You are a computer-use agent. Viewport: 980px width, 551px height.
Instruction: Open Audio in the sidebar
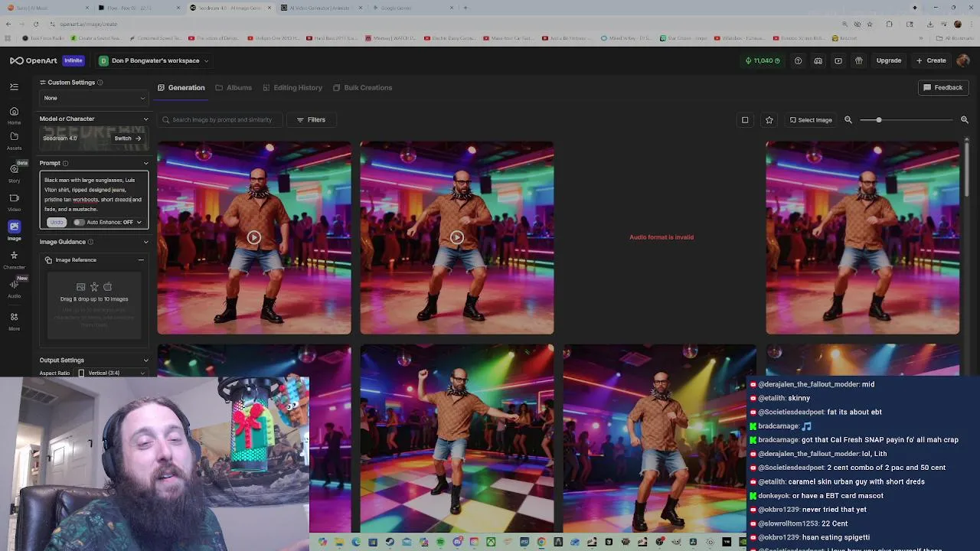pos(14,289)
